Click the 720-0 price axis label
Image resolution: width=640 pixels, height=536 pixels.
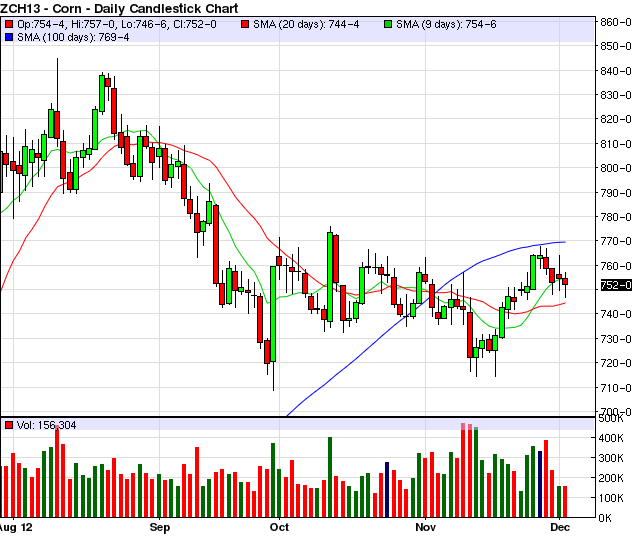[x=616, y=363]
